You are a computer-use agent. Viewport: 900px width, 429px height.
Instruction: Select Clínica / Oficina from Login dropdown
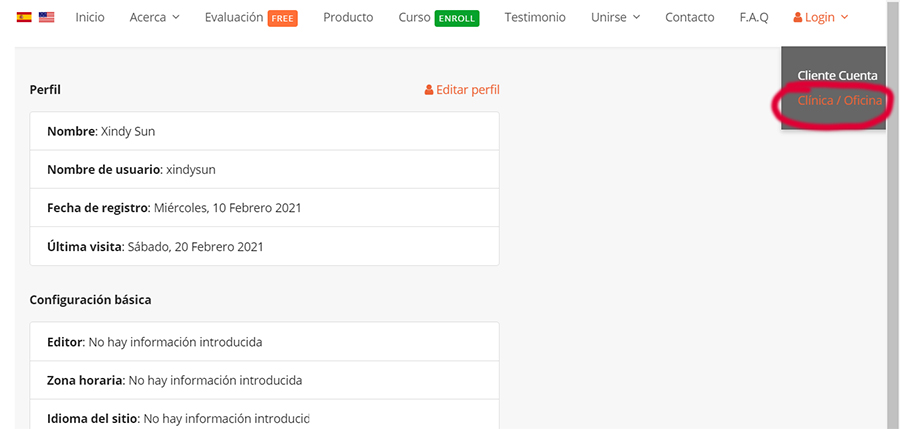click(x=839, y=101)
